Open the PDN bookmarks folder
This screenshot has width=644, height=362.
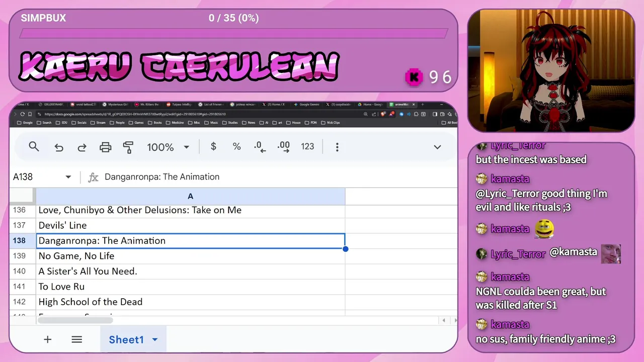tap(309, 123)
